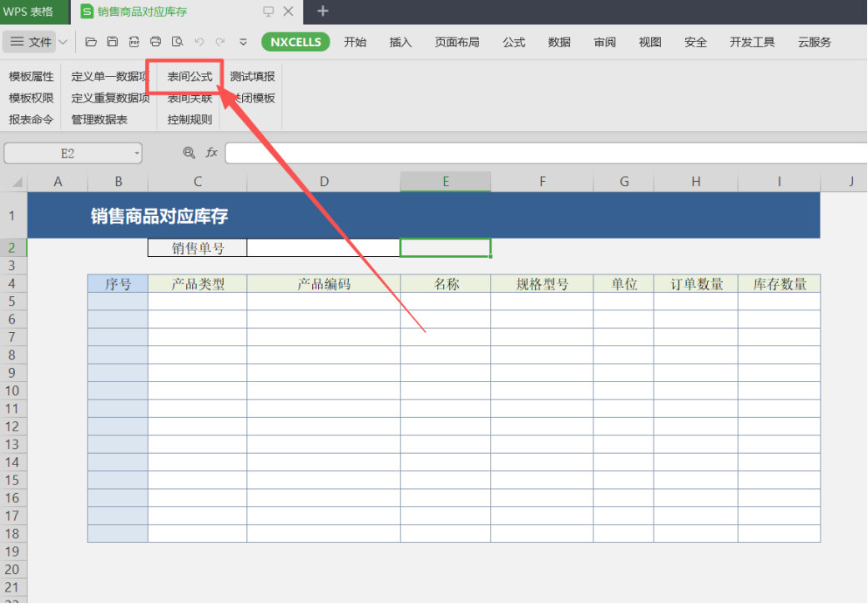Open a new tab with plus button
Image resolution: width=868 pixels, height=604 pixels.
coord(323,11)
